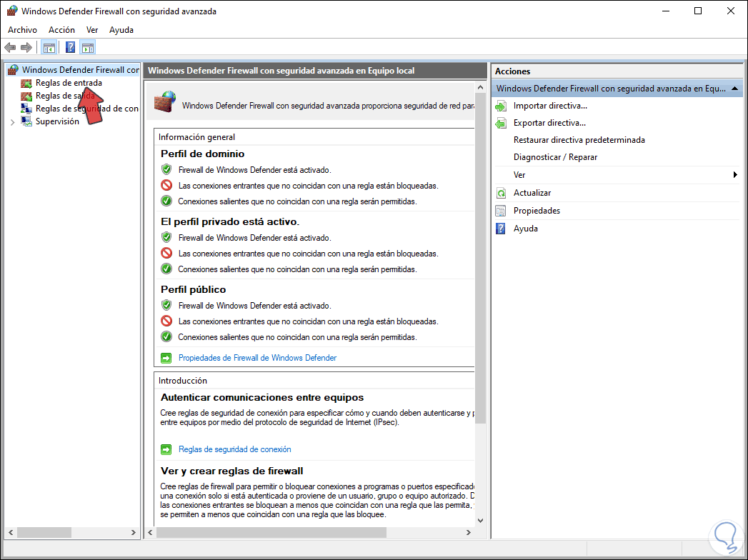Click the center pane horizontal scrollbar thumb
The height and width of the screenshot is (560, 748).
click(x=271, y=532)
